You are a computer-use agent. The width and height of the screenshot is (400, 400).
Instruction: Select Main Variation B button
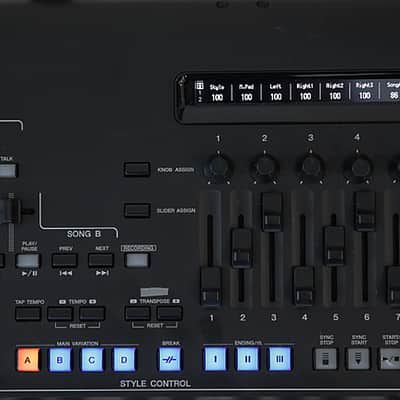60,360
